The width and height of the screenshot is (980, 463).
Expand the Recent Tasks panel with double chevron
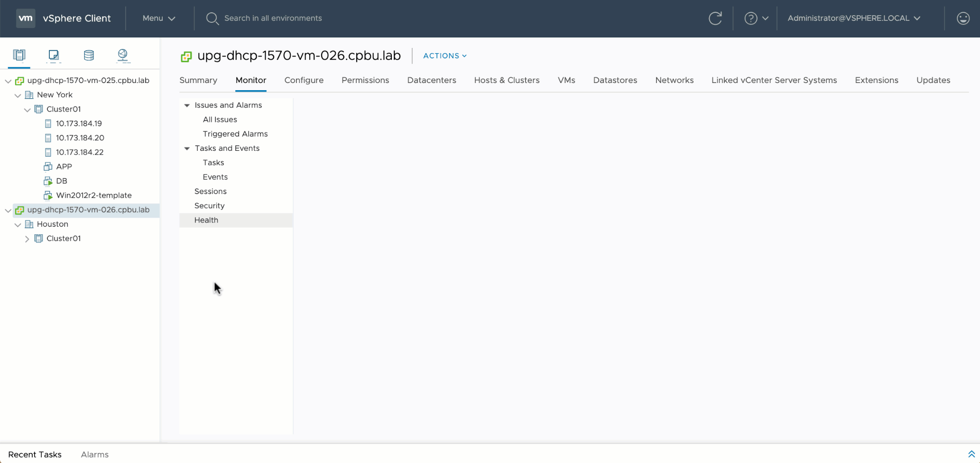pyautogui.click(x=971, y=454)
